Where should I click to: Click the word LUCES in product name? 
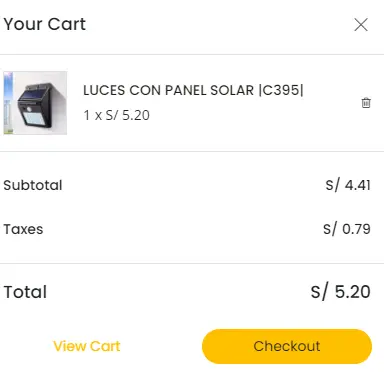[x=104, y=91]
